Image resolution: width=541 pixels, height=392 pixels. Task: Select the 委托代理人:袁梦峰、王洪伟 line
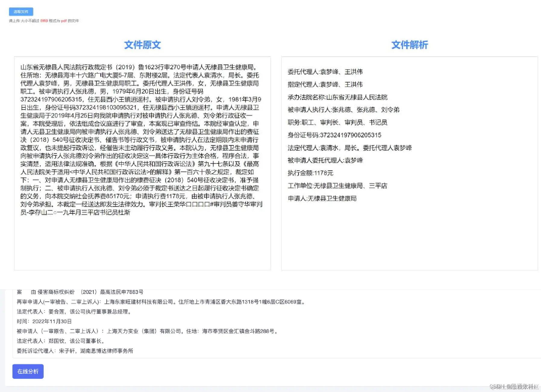(325, 72)
